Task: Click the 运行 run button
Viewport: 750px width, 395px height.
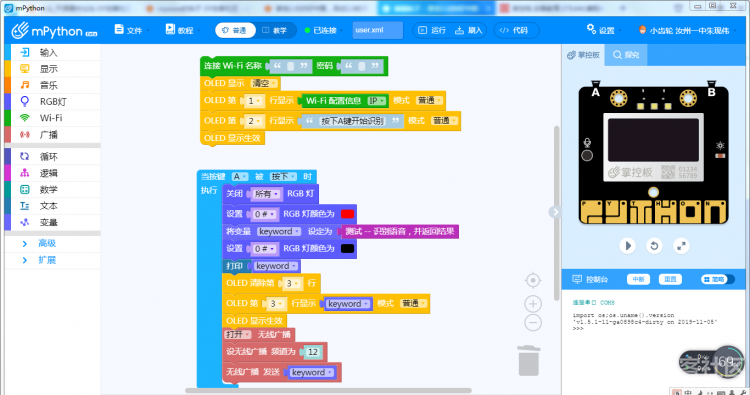Action: [432, 30]
